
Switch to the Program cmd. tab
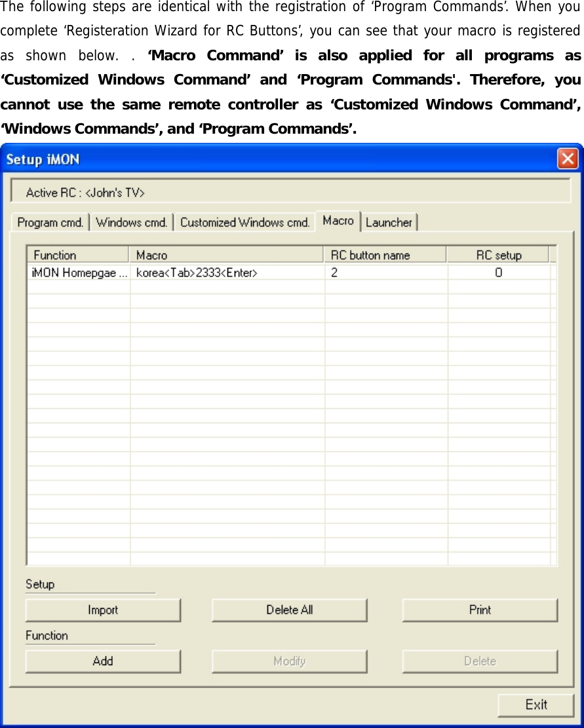[x=50, y=222]
